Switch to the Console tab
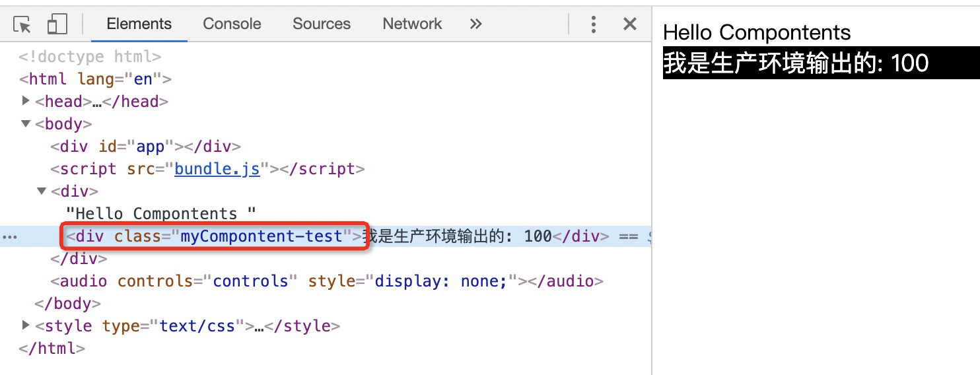980x375 pixels. pos(232,24)
